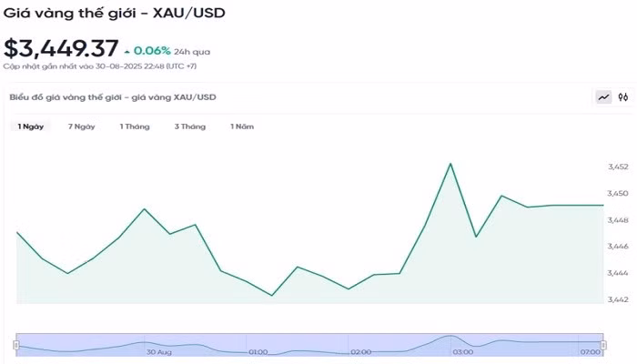Click the 30 Aug label in navigator

pos(158,351)
